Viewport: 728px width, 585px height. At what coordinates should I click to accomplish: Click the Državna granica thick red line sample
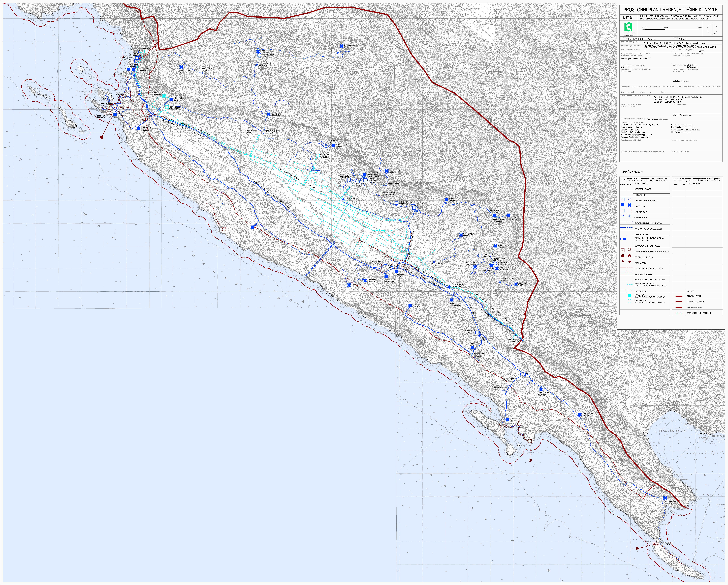(679, 296)
